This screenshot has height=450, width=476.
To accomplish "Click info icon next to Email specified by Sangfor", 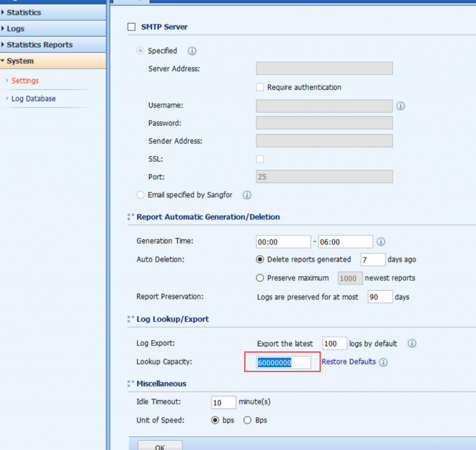I will point(247,195).
